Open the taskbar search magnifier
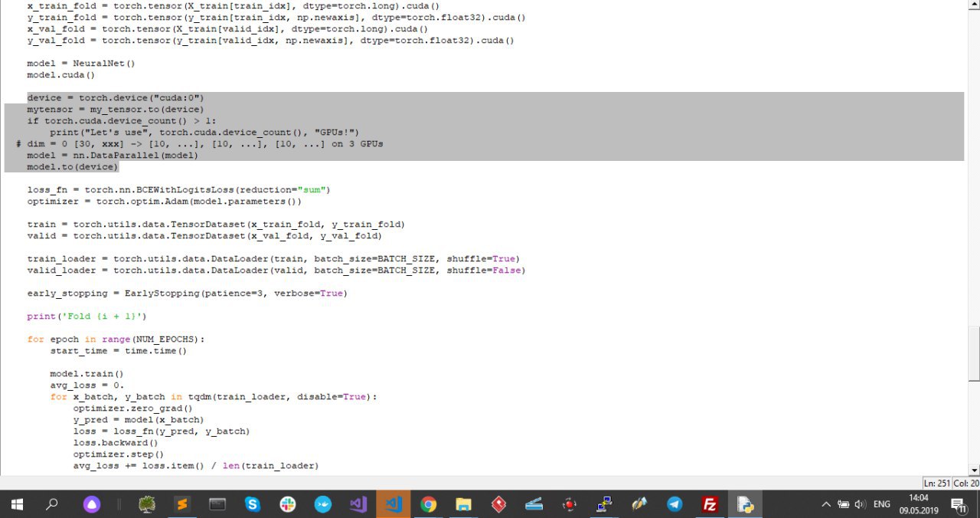This screenshot has width=980, height=518. point(52,504)
